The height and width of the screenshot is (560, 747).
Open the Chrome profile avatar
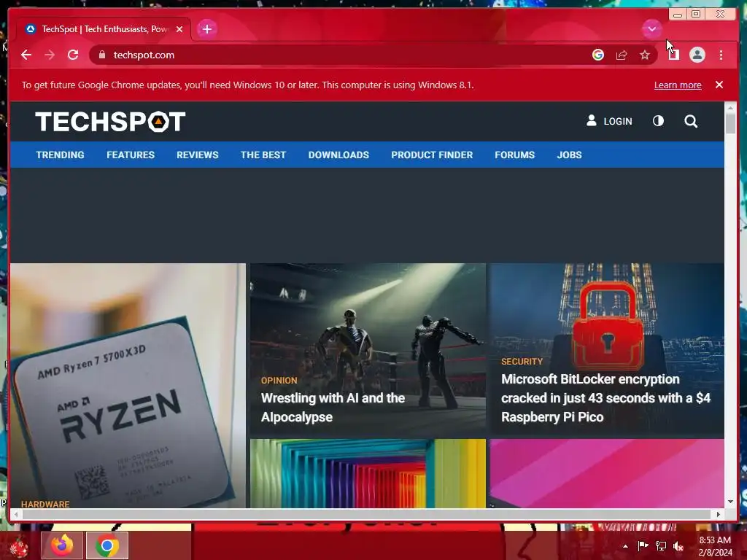point(697,55)
